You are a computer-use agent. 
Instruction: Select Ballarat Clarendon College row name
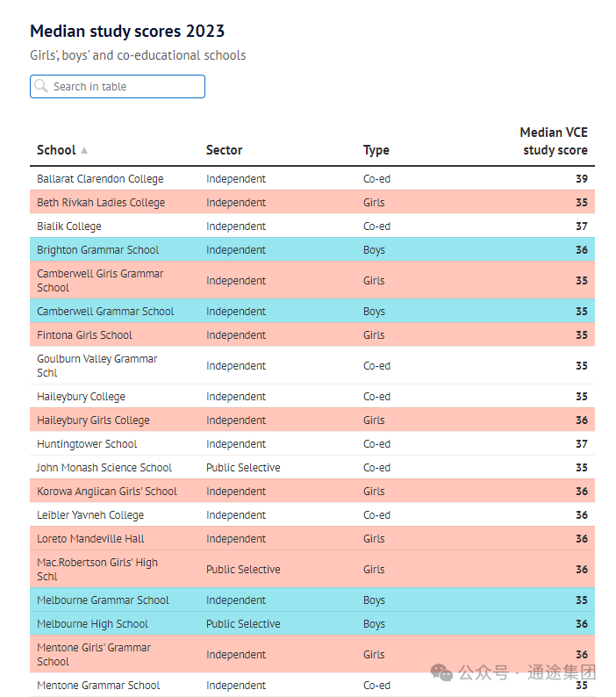[100, 179]
